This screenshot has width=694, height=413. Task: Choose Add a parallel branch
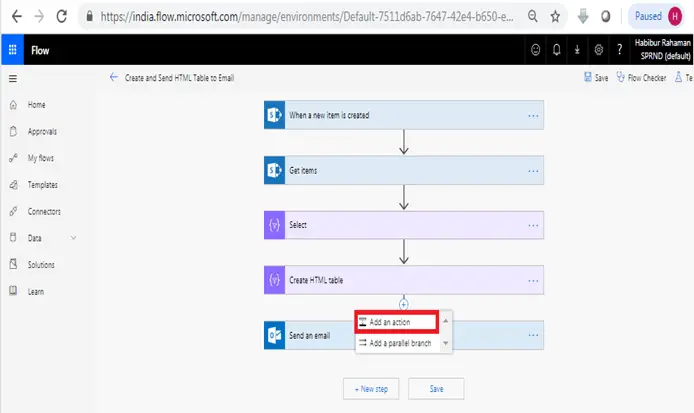click(397, 343)
